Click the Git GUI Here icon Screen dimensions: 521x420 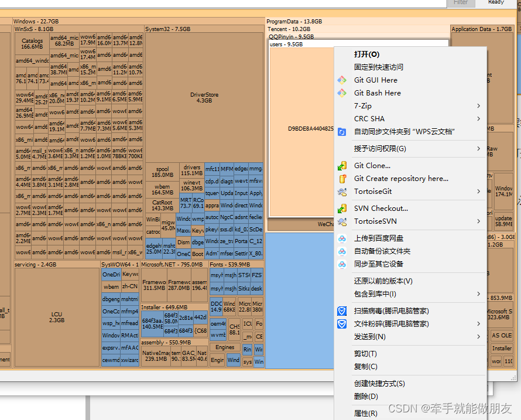point(342,80)
